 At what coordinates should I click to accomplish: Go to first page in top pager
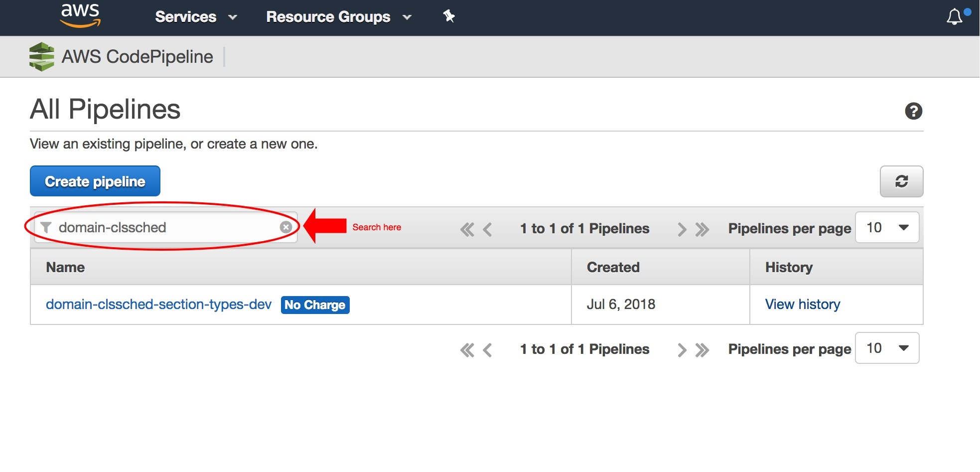(x=467, y=229)
